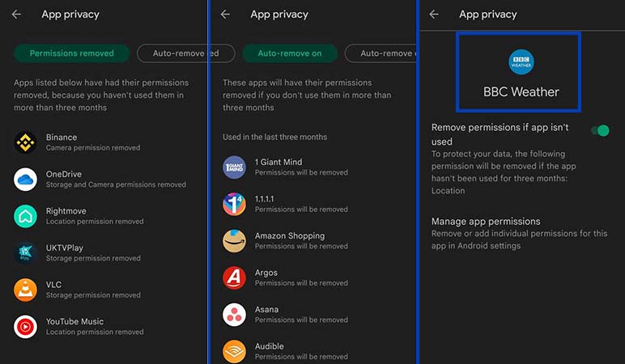Tap the Audible app icon
This screenshot has width=625, height=364.
pyautogui.click(x=235, y=351)
